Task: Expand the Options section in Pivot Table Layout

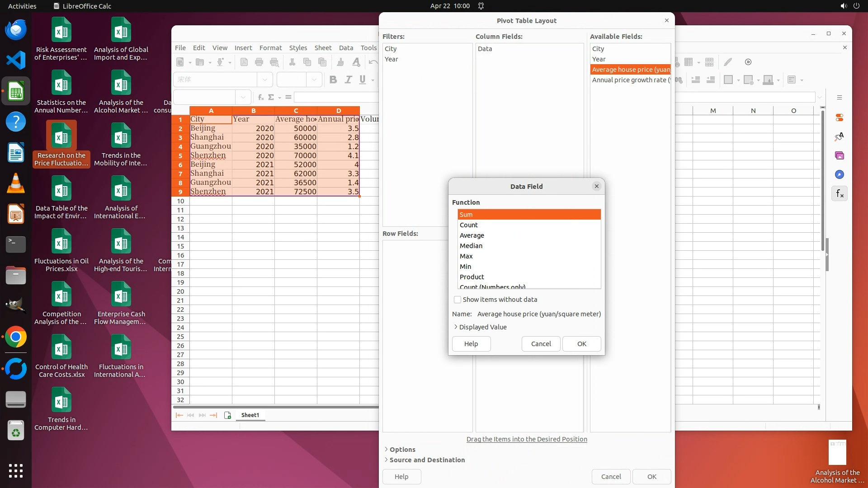Action: pyautogui.click(x=402, y=450)
